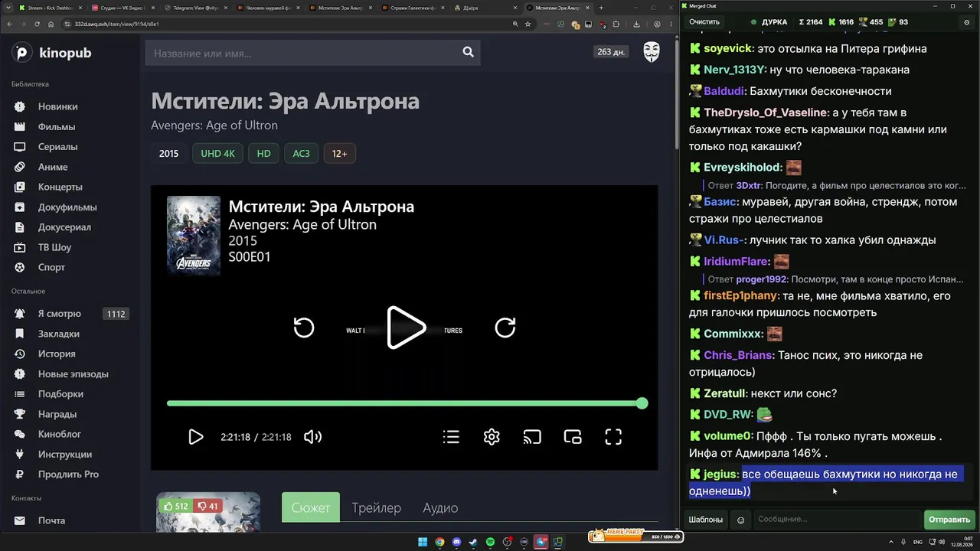Click the 263 дн. subscription badge
Screen dimensions: 980x551
coord(611,52)
